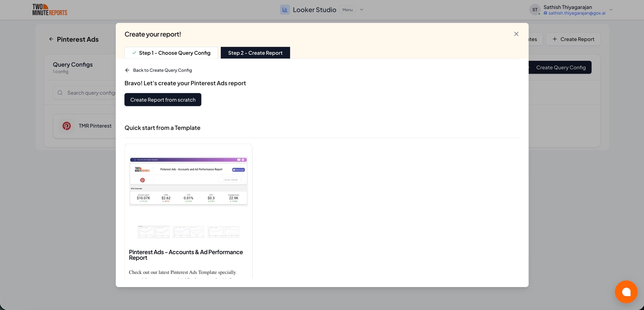This screenshot has width=644, height=310.
Task: Click the Two Minute Reports logo
Action: click(49, 9)
